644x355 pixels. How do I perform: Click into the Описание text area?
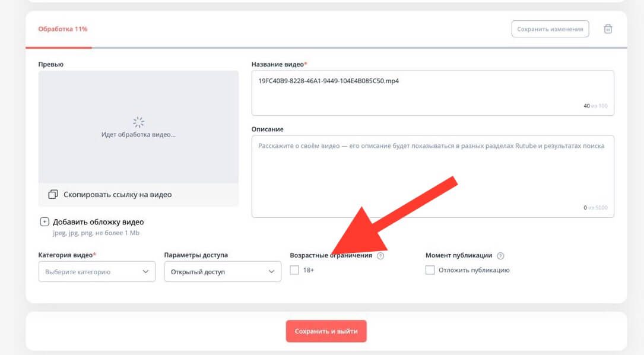tap(432, 176)
